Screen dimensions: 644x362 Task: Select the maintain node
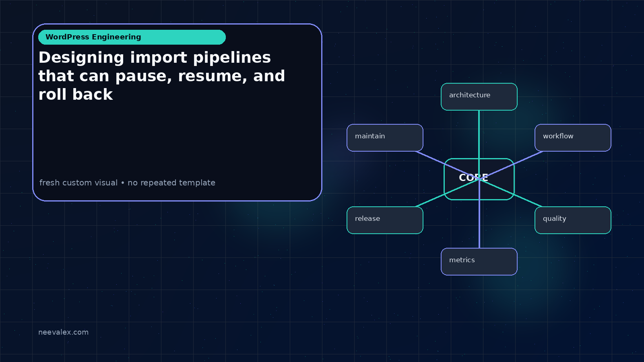[x=385, y=138]
